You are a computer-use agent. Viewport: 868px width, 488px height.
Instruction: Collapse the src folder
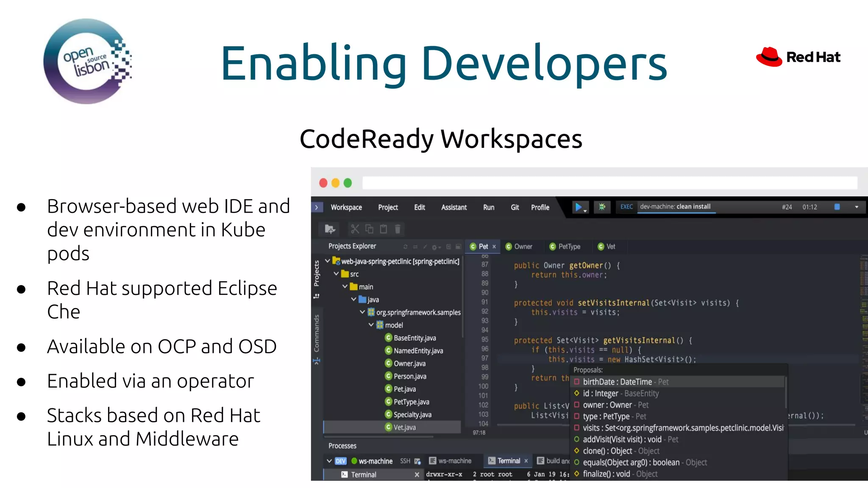(336, 274)
